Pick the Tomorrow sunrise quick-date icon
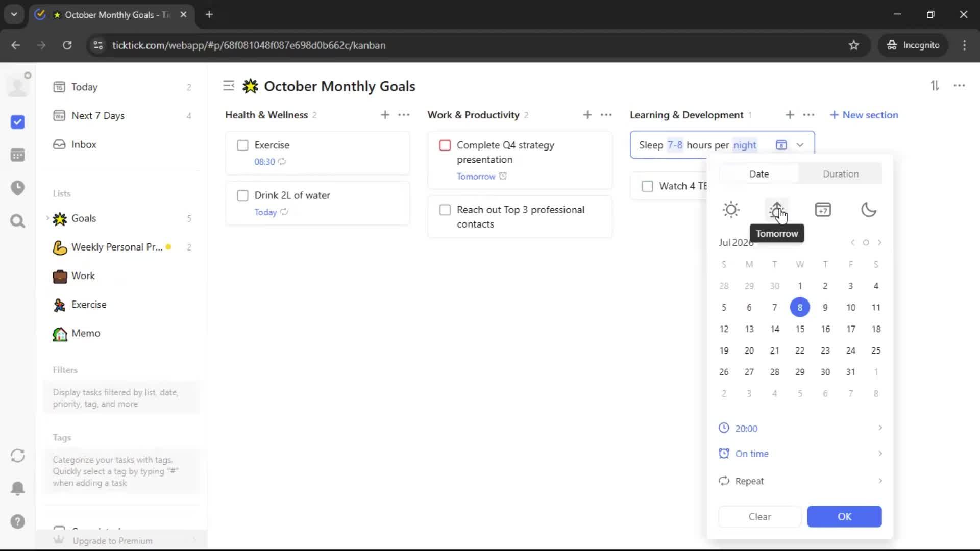The image size is (980, 551). (x=776, y=210)
